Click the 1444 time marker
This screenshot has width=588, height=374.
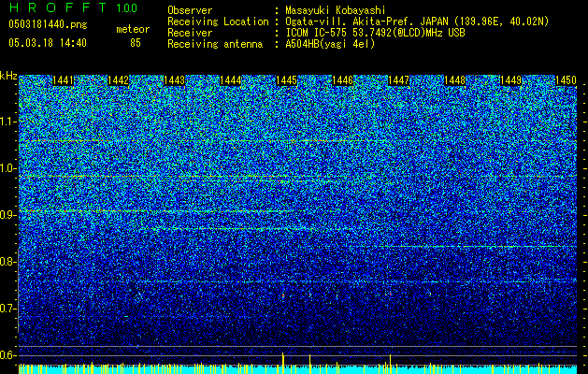tap(230, 80)
